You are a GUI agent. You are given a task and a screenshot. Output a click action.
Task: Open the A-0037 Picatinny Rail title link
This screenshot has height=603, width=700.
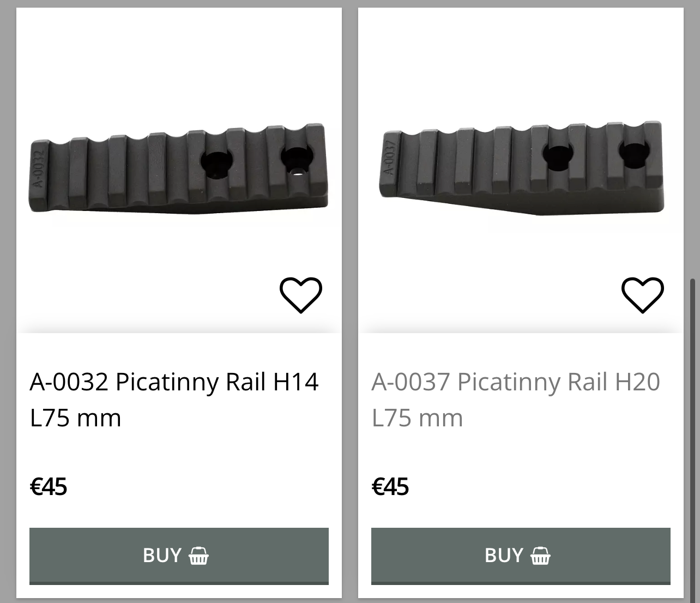[516, 382]
